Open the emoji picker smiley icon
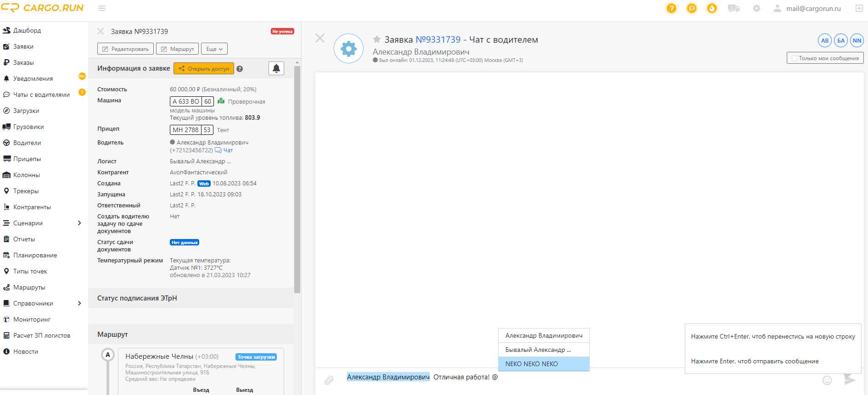This screenshot has height=395, width=868. tap(827, 380)
